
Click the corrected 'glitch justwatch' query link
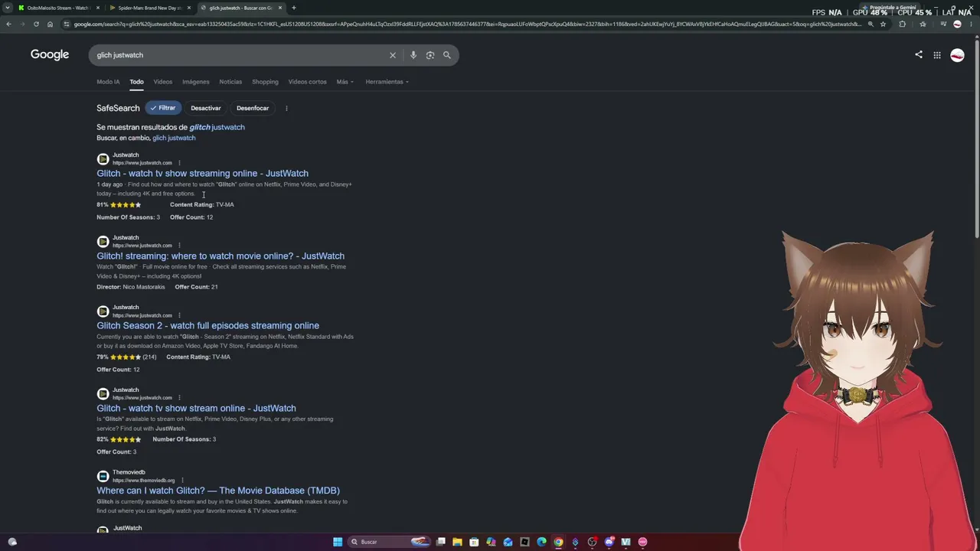coord(217,127)
